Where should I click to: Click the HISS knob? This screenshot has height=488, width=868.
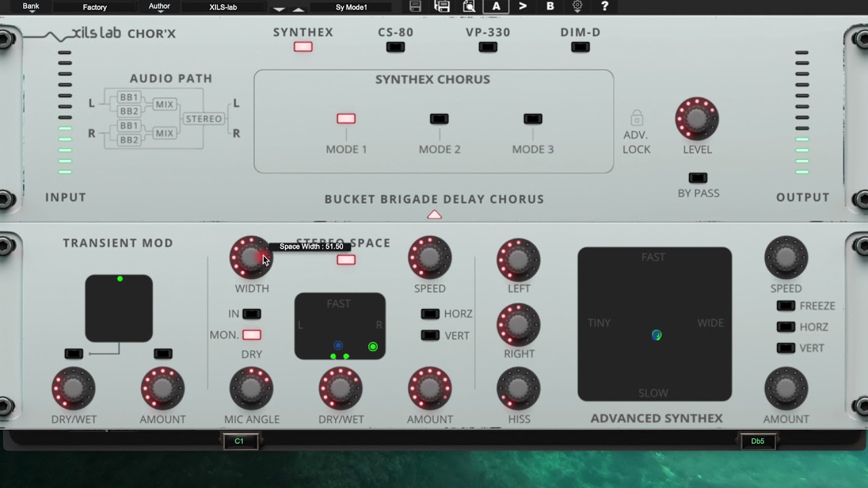pos(519,389)
